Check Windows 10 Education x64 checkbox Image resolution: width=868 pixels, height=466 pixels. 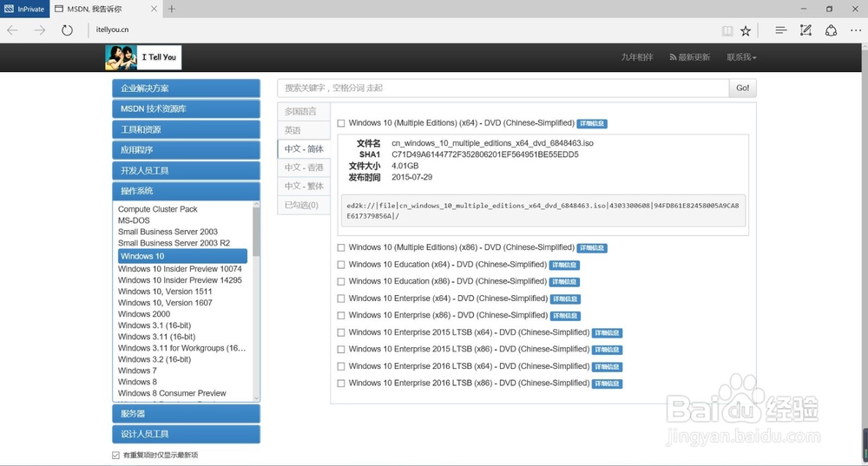(341, 265)
